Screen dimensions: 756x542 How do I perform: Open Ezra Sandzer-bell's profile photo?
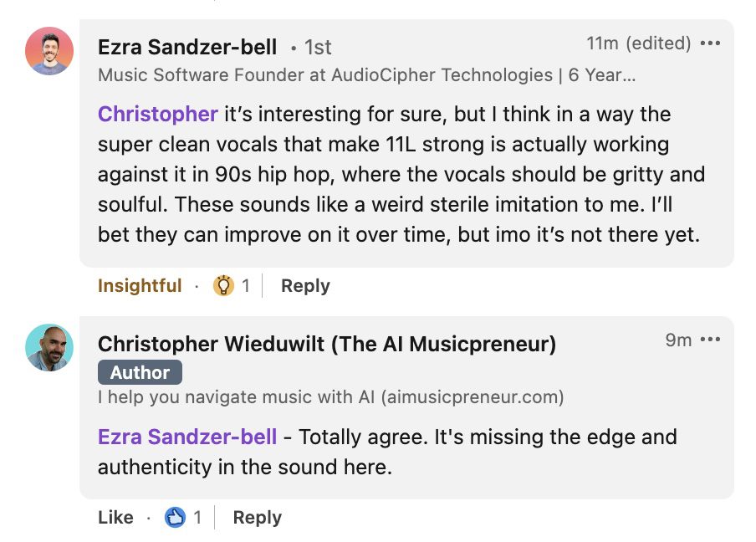[49, 51]
